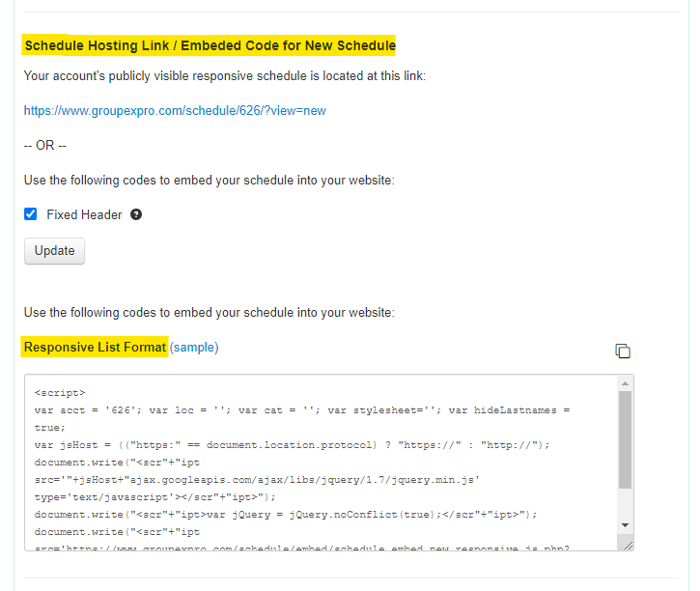Click the textarea resize handle corner
Image resolution: width=700 pixels, height=591 pixels.
point(628,545)
